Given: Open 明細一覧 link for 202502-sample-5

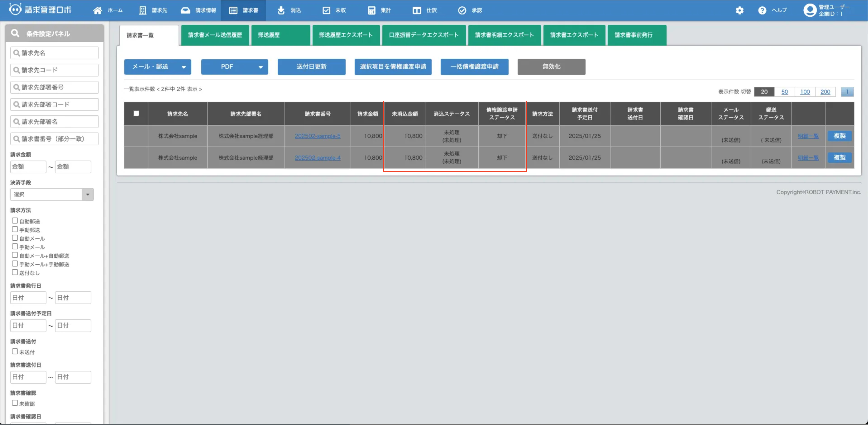Looking at the screenshot, I should [808, 136].
